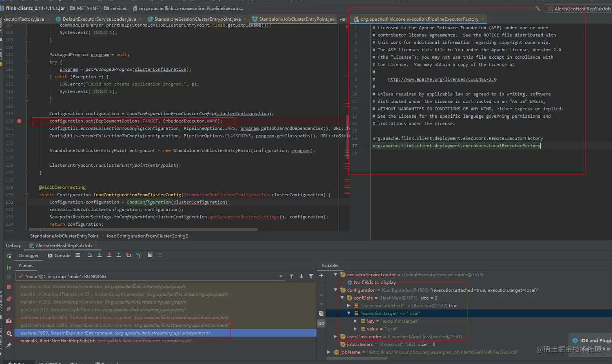Image resolution: width=612 pixels, height=364 pixels.
Task: Click the Step Into debugger icon
Action: point(100,255)
